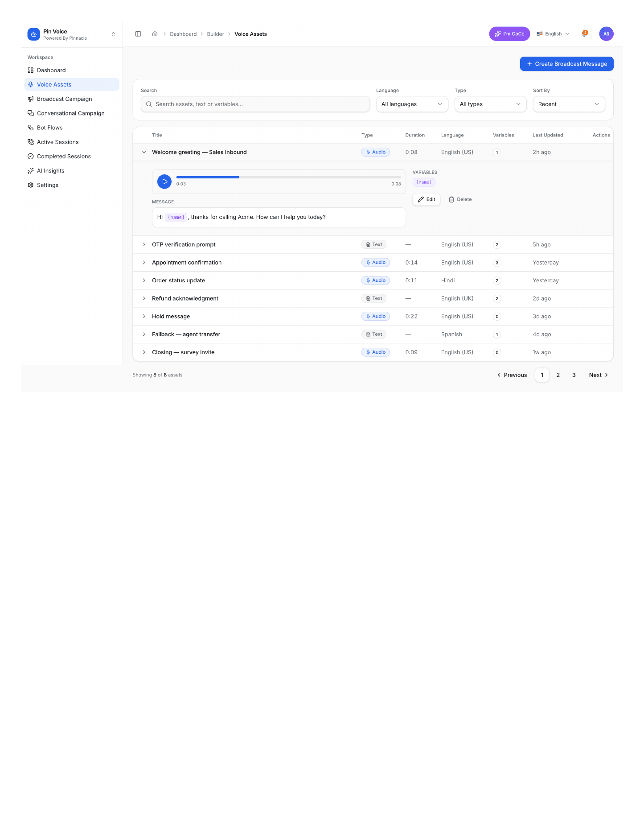644x834 pixels.
Task: Open the All languages dropdown
Action: coord(412,104)
